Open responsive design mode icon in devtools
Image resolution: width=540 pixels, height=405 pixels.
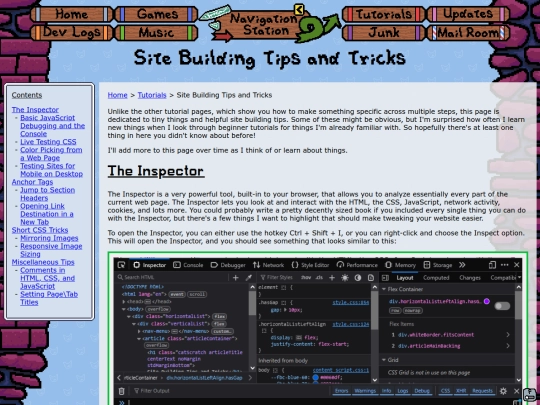(492, 265)
